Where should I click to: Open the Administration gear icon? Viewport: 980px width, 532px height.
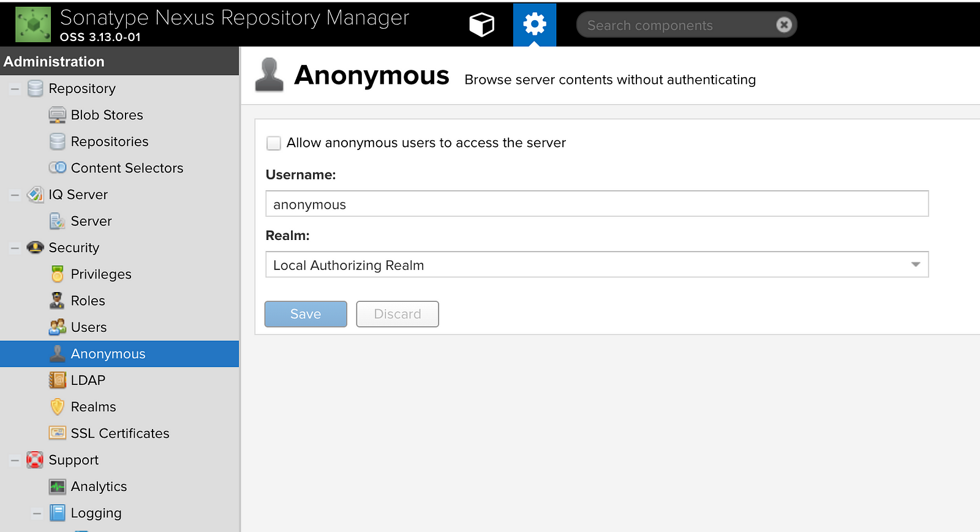coord(535,24)
